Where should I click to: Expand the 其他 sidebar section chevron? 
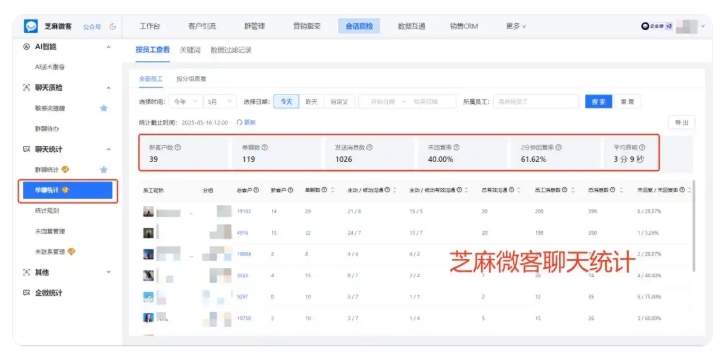109,273
